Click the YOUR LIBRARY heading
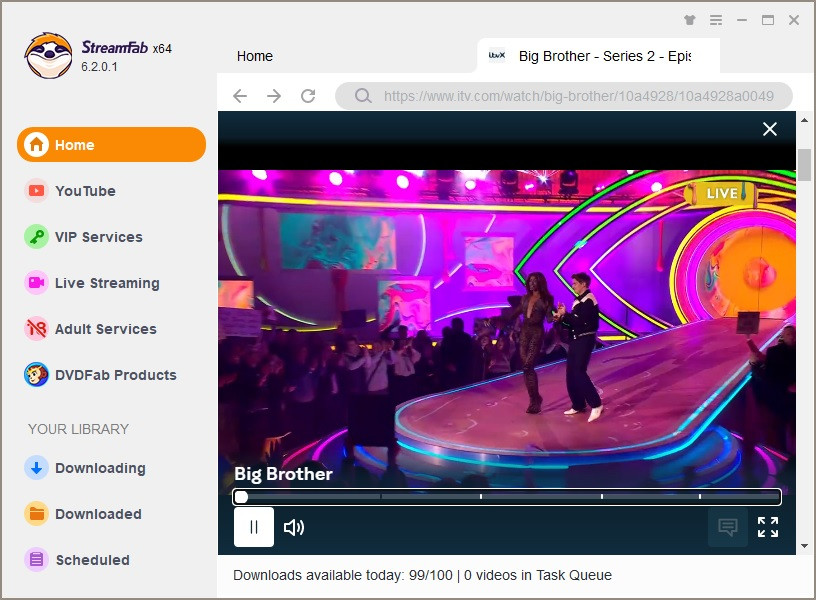The height and width of the screenshot is (600, 816). point(78,429)
